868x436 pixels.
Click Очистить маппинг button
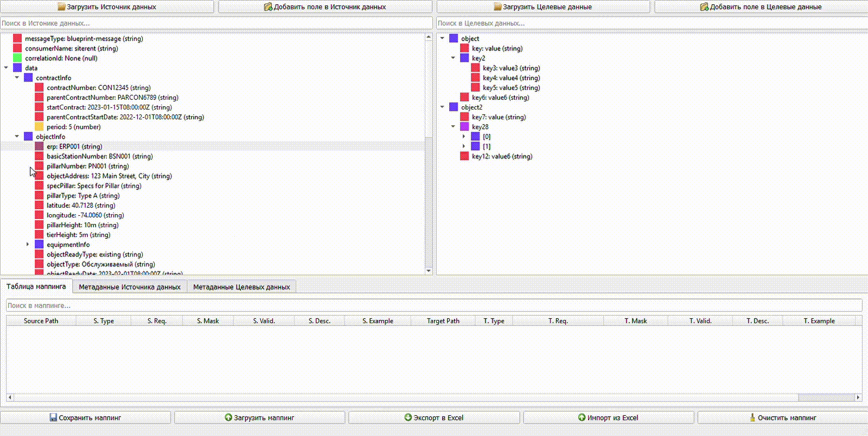[783, 418]
